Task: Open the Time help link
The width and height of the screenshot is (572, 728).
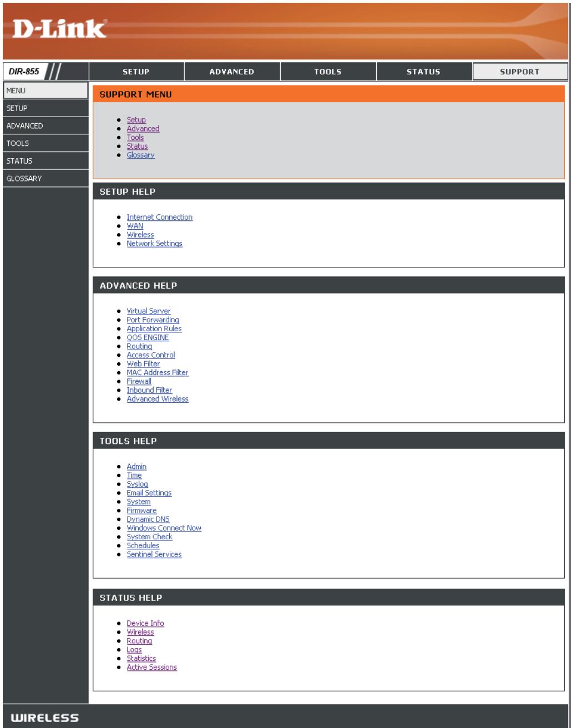Action: point(134,476)
